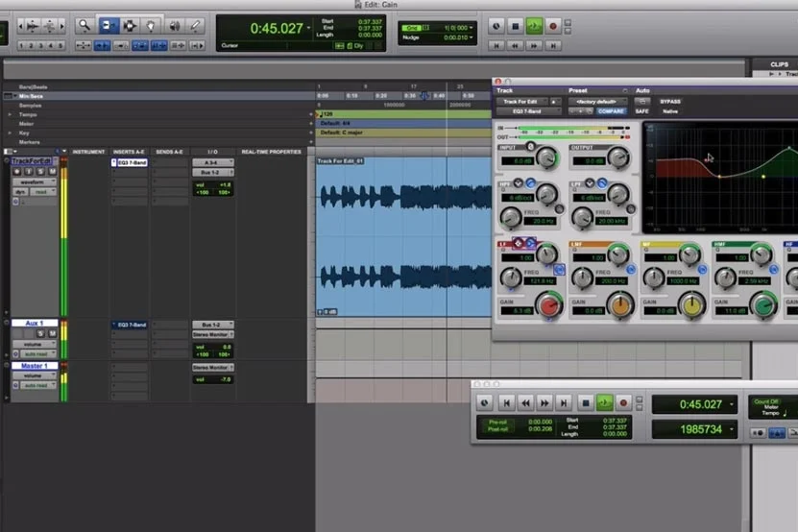798x532 pixels.
Task: Open the factory default preset dropdown
Action: (597, 101)
